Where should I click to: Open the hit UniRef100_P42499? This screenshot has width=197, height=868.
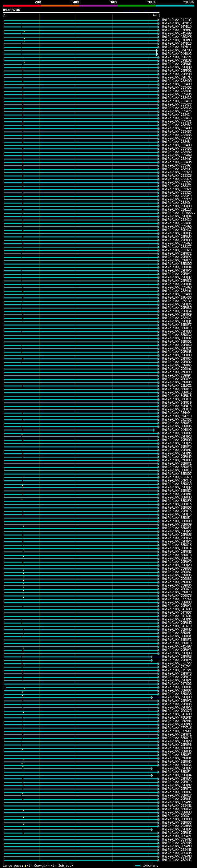[177, 33]
